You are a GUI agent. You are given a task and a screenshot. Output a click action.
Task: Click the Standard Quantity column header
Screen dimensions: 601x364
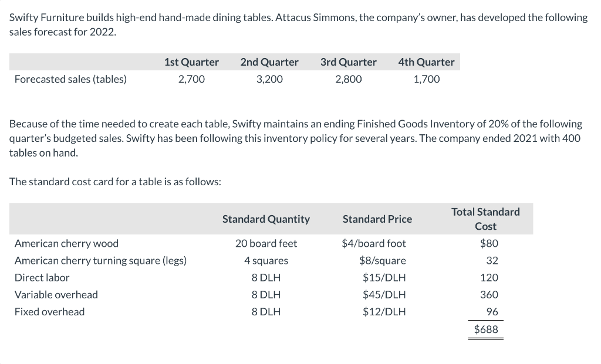[x=266, y=219]
